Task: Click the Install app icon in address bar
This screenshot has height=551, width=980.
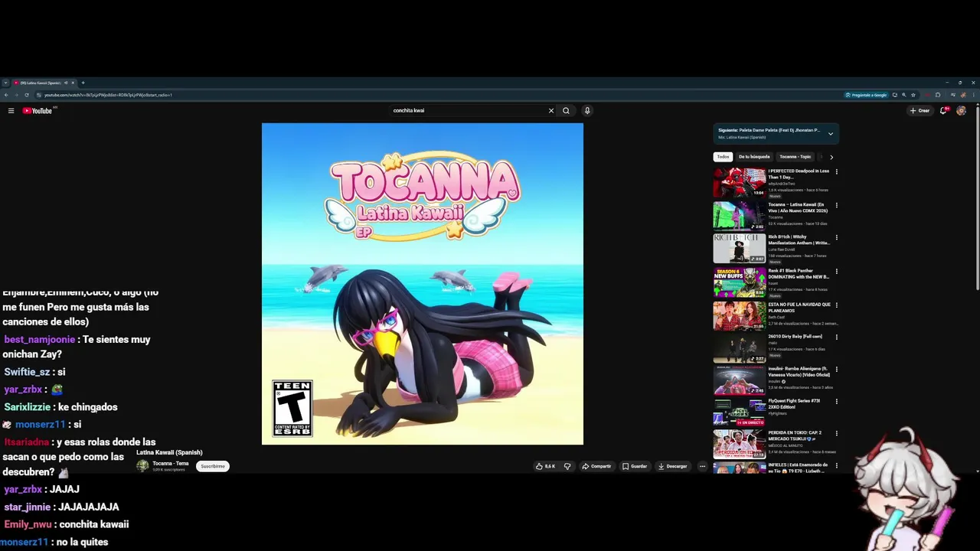Action: [x=895, y=95]
